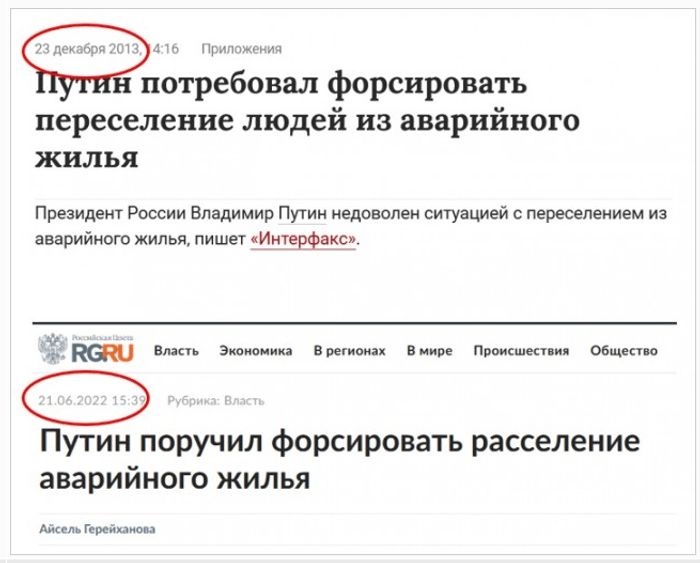Click the circled date '23 декабря 2013'

(x=87, y=48)
